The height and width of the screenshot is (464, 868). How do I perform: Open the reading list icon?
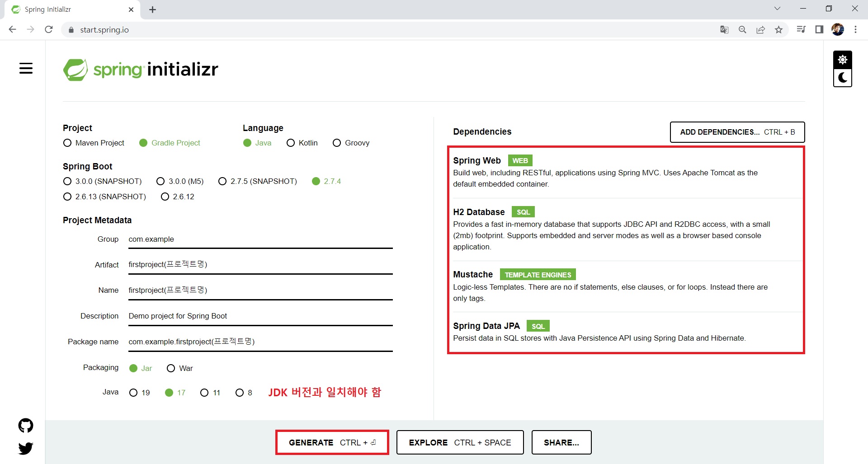[801, 29]
